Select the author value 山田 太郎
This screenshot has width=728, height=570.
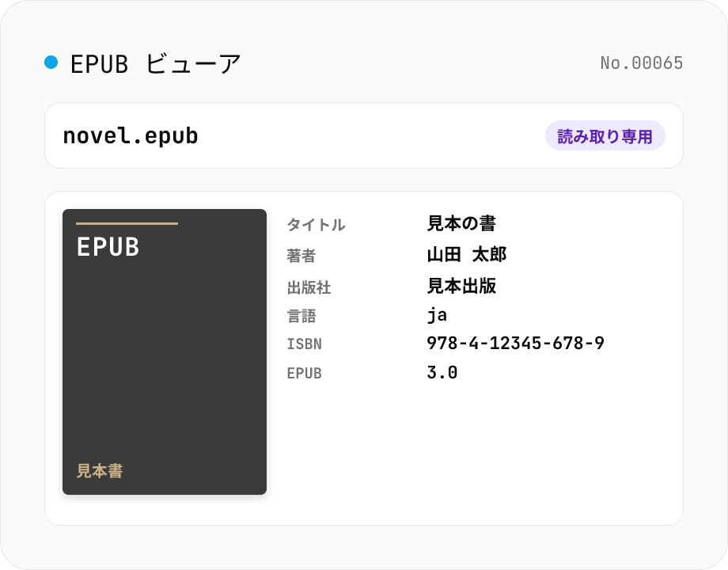pyautogui.click(x=467, y=255)
